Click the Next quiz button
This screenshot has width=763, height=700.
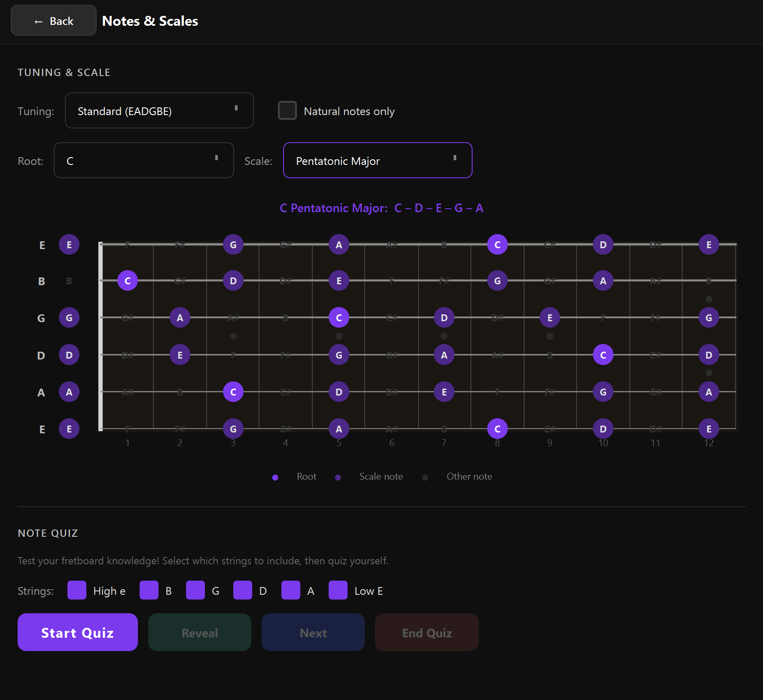coord(313,633)
